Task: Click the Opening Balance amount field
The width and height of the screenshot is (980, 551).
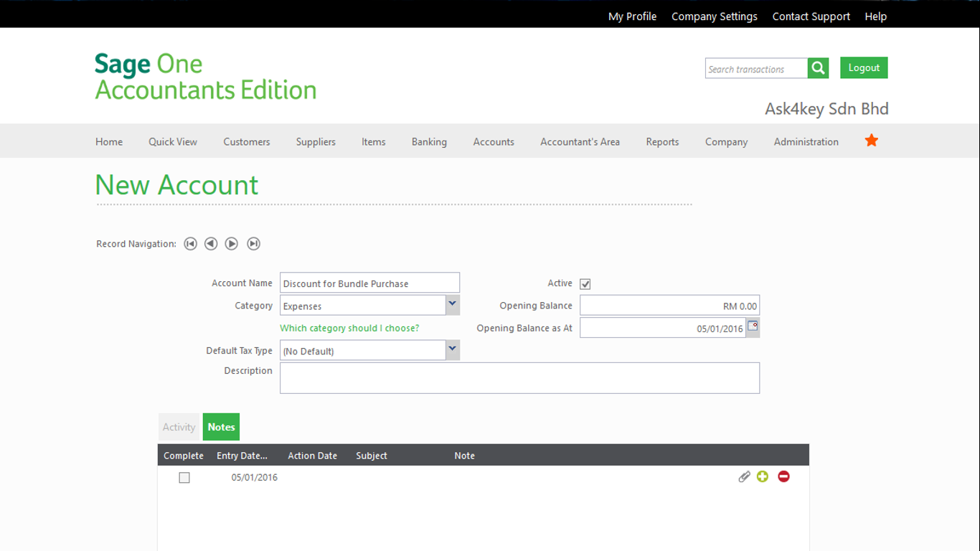Action: [x=669, y=305]
